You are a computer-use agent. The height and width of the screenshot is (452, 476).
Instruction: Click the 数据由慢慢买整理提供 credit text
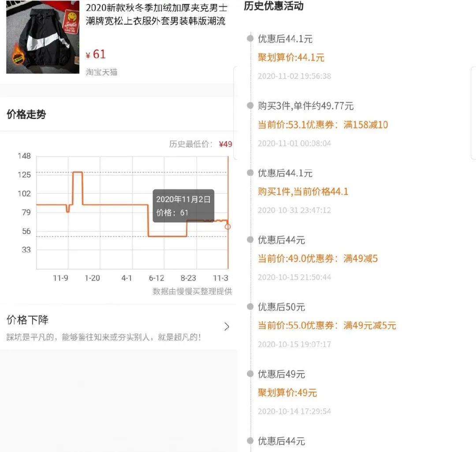coord(192,291)
